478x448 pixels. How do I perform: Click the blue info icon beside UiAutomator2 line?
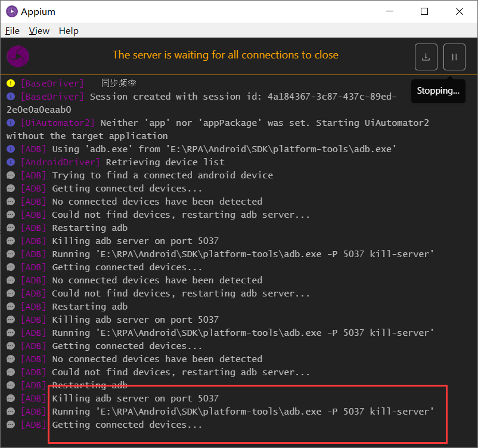pyautogui.click(x=11, y=123)
